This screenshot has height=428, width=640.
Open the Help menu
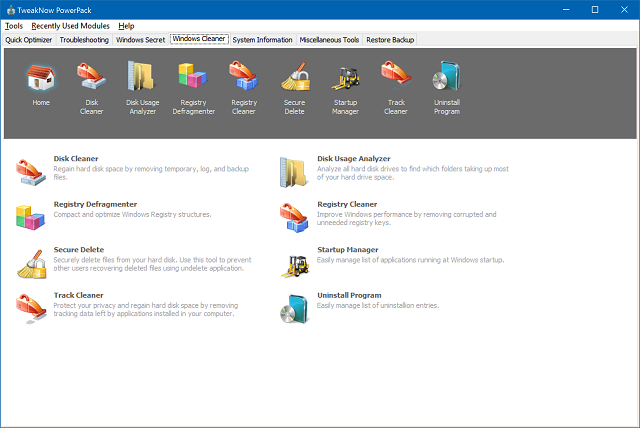tap(126, 26)
